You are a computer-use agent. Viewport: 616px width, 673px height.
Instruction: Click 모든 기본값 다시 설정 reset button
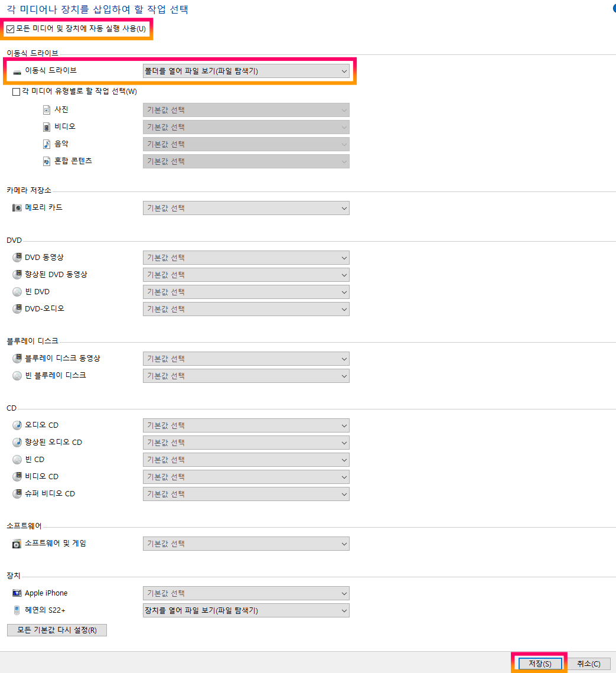click(x=56, y=630)
